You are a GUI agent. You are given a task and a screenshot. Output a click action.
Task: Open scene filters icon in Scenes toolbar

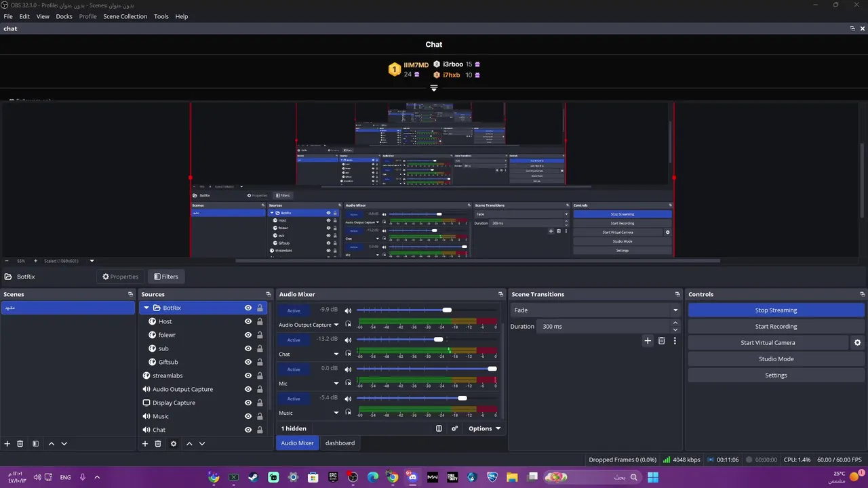(35, 443)
